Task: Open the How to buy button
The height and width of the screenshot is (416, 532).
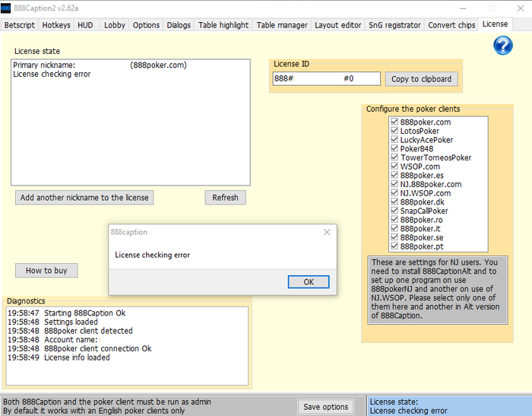Action: point(46,270)
